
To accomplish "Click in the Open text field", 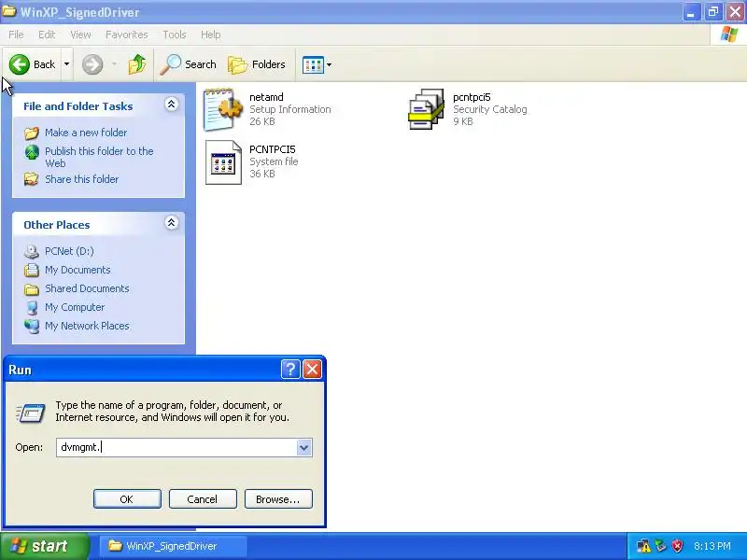I will 176,447.
